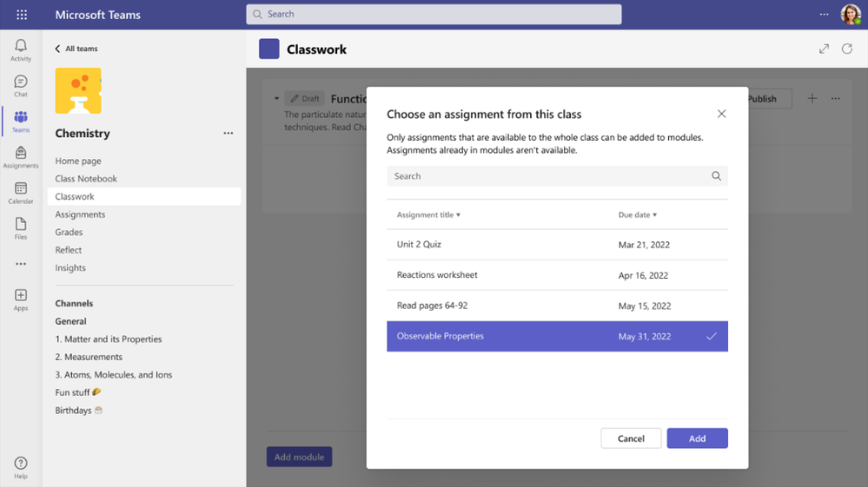Image resolution: width=868 pixels, height=487 pixels.
Task: Click the Add button
Action: pyautogui.click(x=697, y=438)
